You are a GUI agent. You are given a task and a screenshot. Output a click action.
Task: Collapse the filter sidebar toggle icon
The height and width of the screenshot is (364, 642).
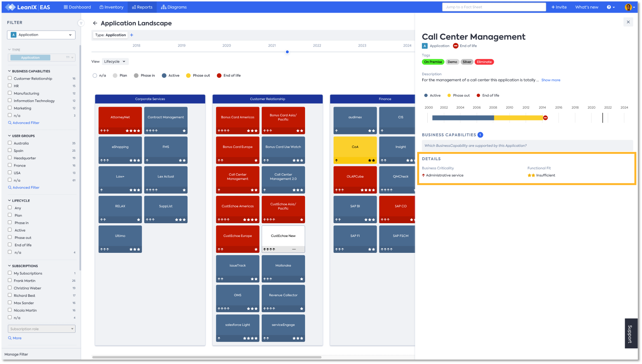pyautogui.click(x=81, y=23)
